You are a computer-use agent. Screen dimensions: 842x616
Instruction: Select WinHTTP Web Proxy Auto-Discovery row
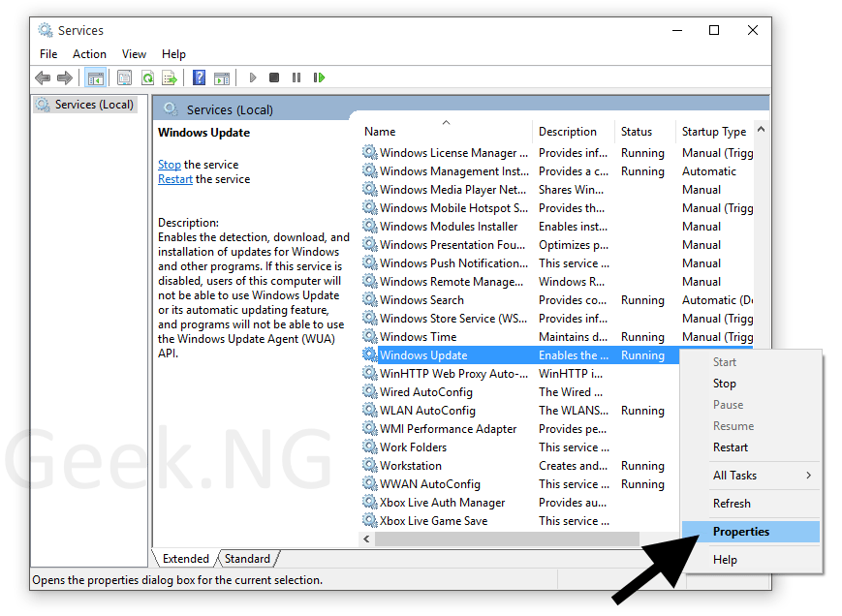[519, 374]
